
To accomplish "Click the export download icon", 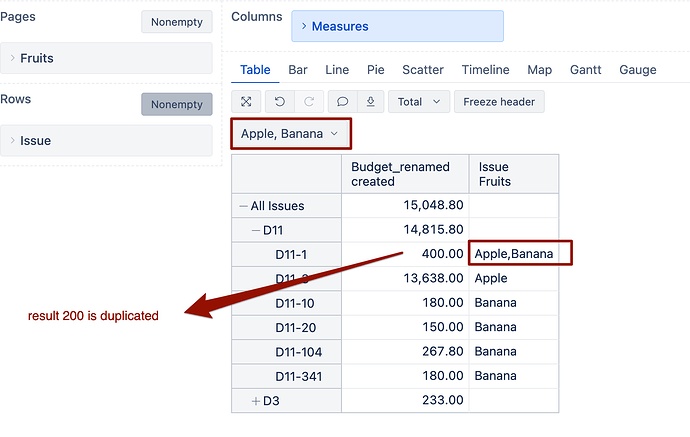I will pyautogui.click(x=371, y=102).
